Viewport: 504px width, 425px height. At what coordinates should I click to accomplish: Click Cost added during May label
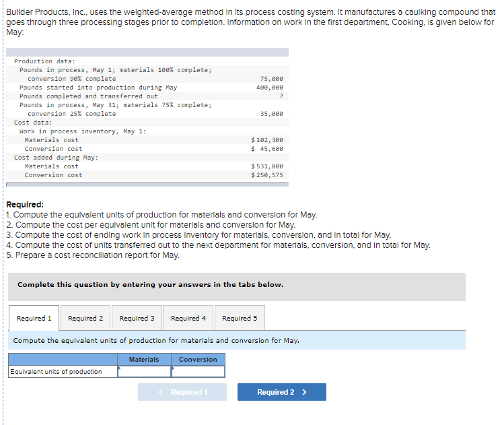point(57,158)
